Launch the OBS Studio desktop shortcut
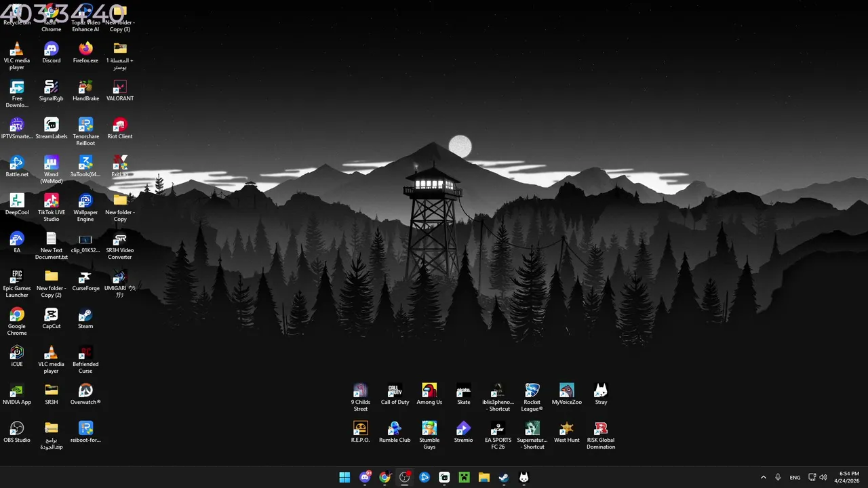The width and height of the screenshot is (868, 488). [17, 432]
